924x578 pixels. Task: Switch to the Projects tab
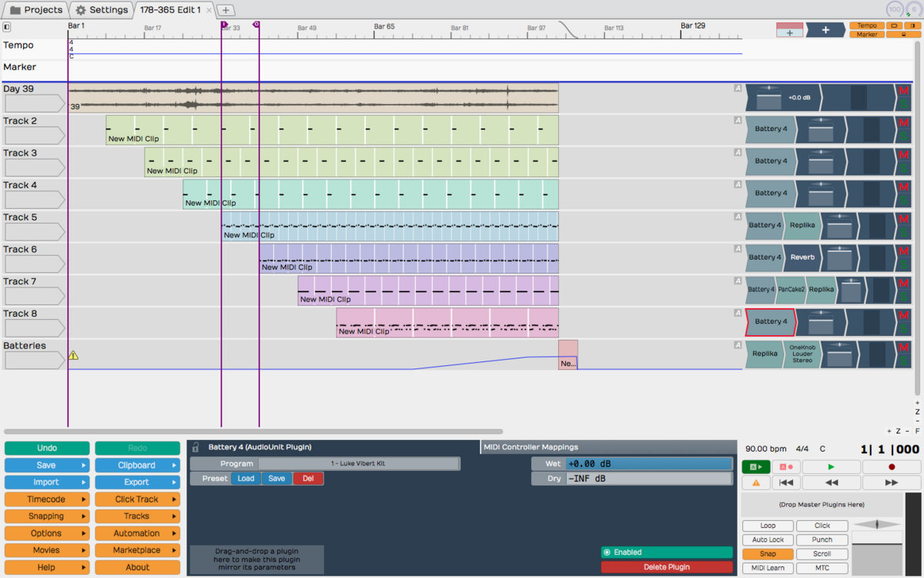35,10
